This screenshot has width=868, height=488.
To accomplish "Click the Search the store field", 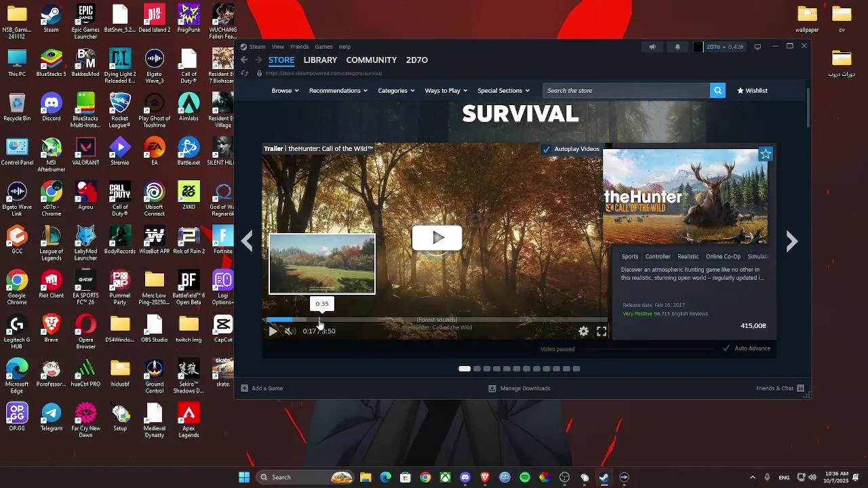I will 626,90.
